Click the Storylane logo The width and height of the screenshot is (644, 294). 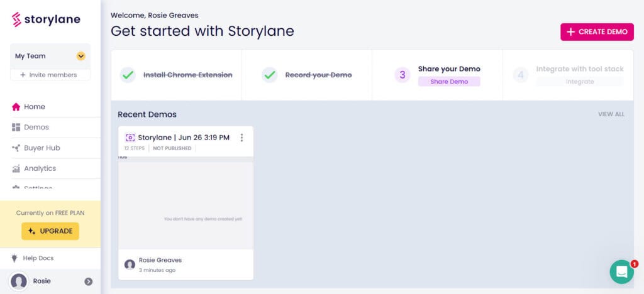(x=46, y=19)
